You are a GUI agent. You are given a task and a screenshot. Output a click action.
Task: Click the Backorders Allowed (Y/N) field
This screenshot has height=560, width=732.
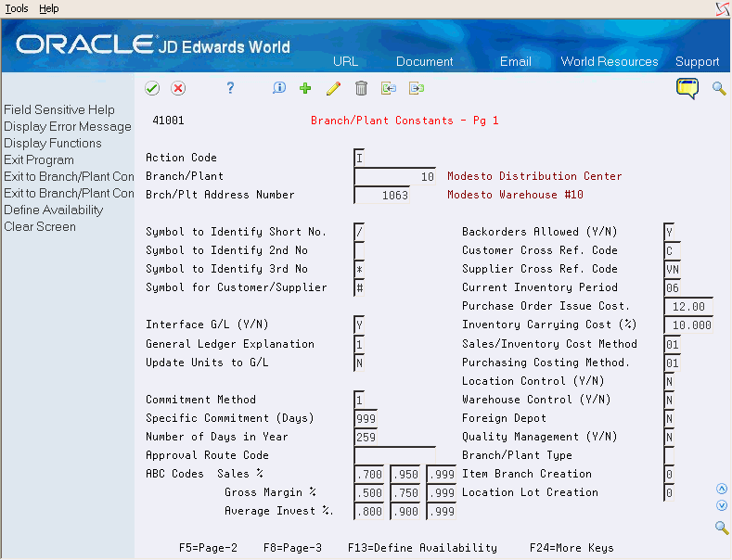tap(669, 232)
